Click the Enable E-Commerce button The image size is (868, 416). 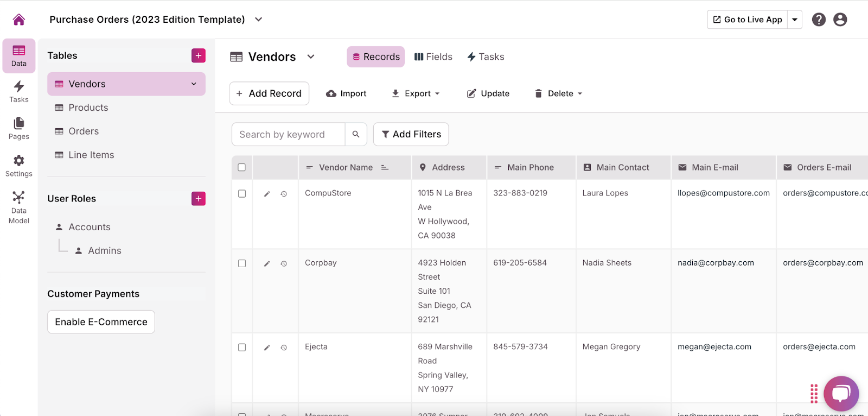(101, 322)
